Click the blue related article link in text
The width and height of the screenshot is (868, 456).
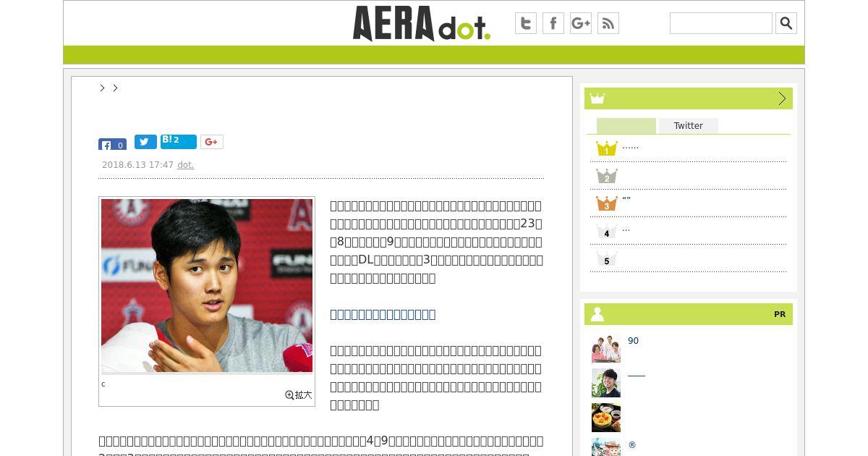tap(383, 314)
